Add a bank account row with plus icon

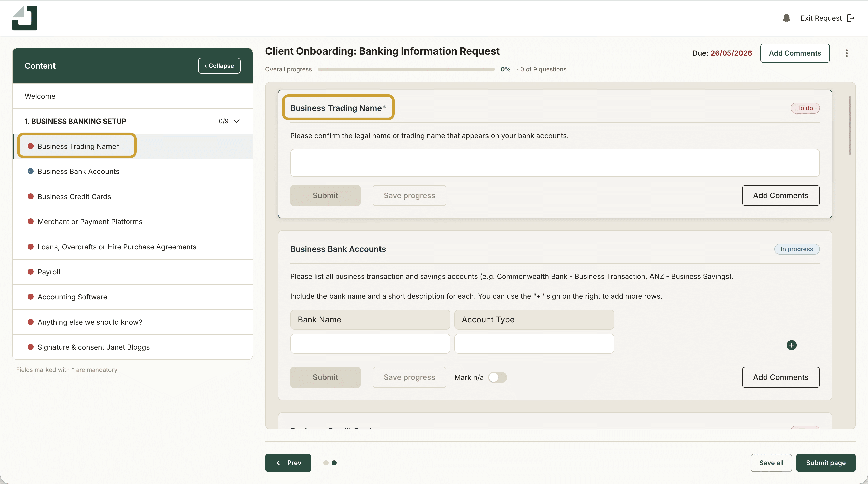791,345
